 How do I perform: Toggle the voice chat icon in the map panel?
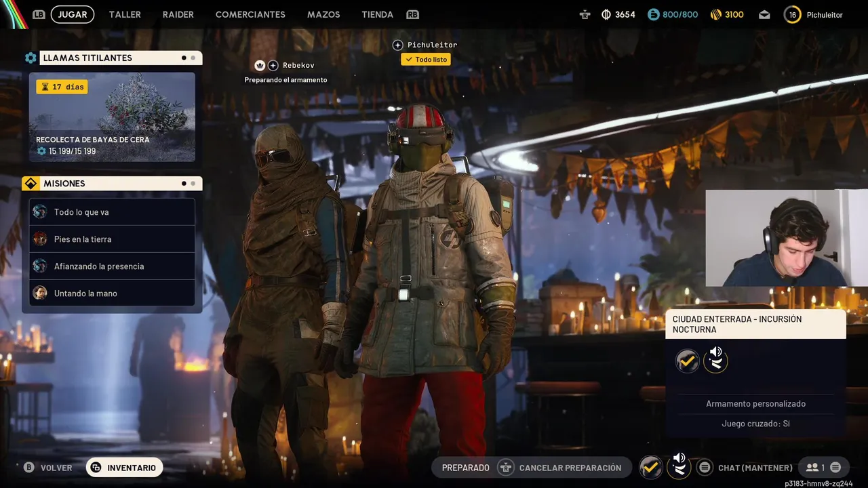(x=715, y=359)
